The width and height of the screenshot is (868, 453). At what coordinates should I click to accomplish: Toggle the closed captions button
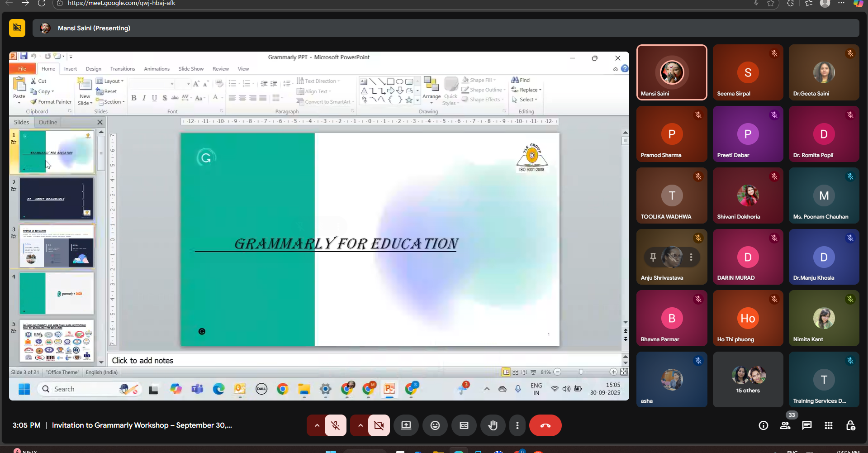pos(464,425)
